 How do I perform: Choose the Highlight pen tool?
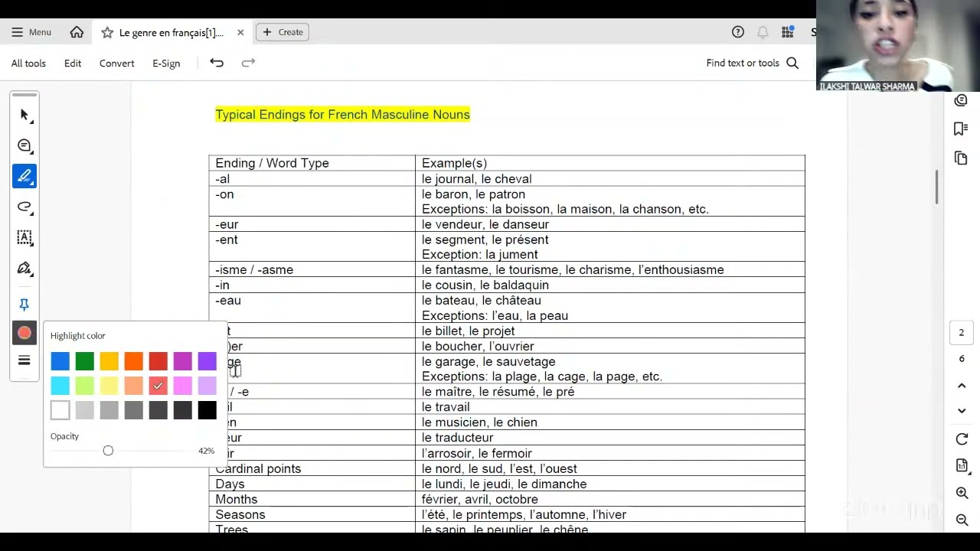[x=24, y=176]
